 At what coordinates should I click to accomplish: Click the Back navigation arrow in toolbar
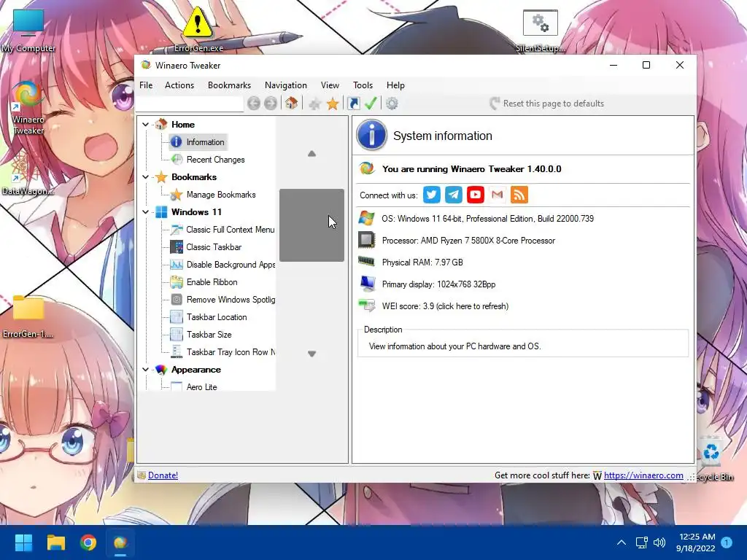253,104
